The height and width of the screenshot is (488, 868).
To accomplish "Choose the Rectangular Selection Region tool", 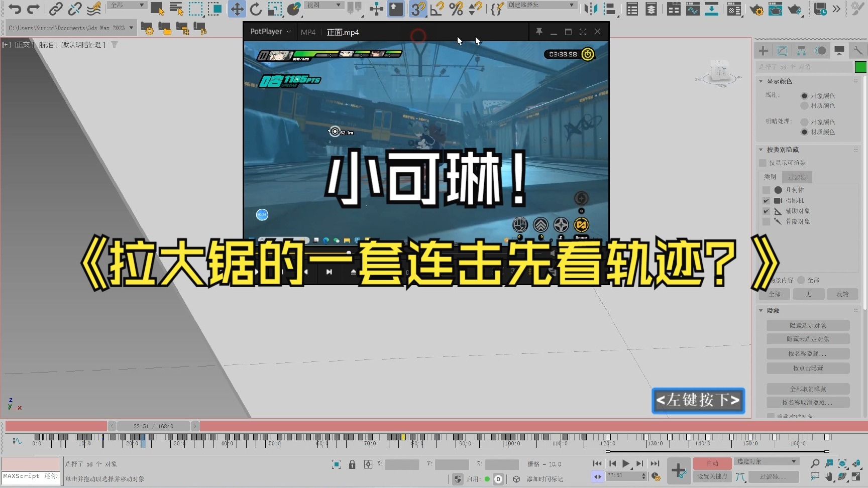I will pos(195,9).
